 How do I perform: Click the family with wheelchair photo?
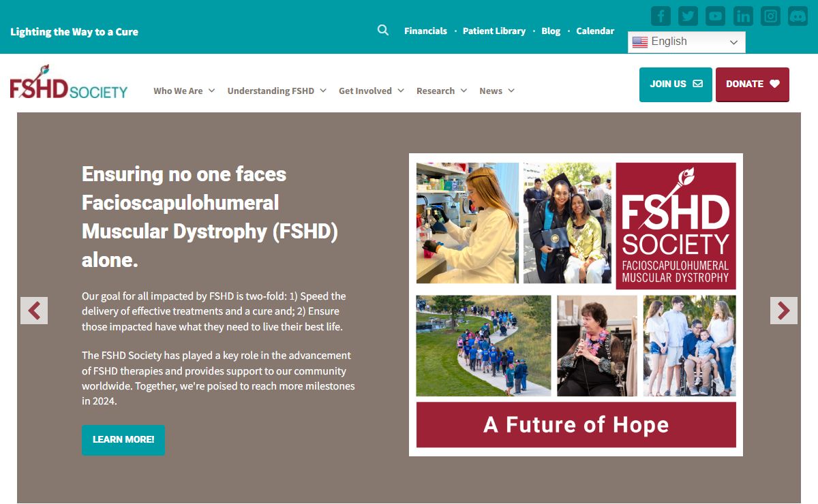[x=689, y=345]
